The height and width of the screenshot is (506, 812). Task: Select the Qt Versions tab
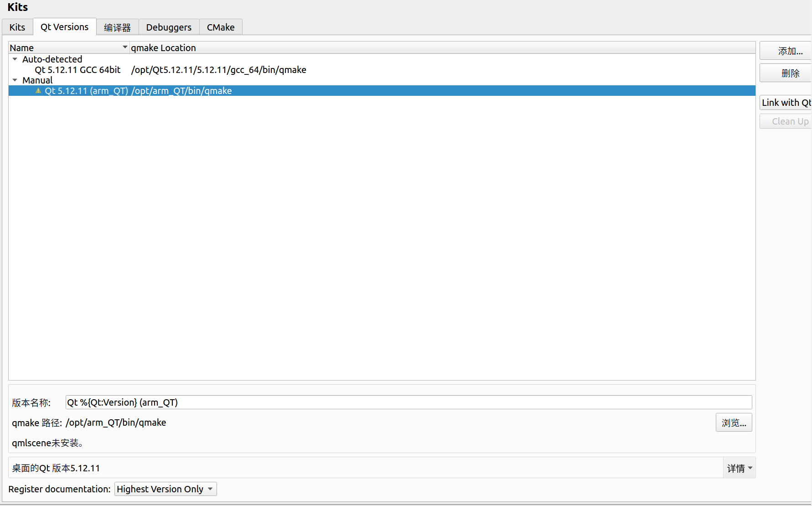click(64, 26)
